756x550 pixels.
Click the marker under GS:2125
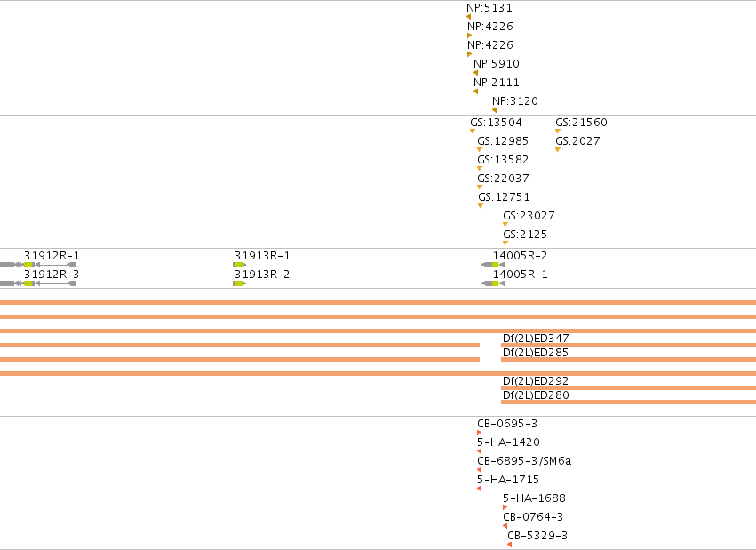[505, 243]
